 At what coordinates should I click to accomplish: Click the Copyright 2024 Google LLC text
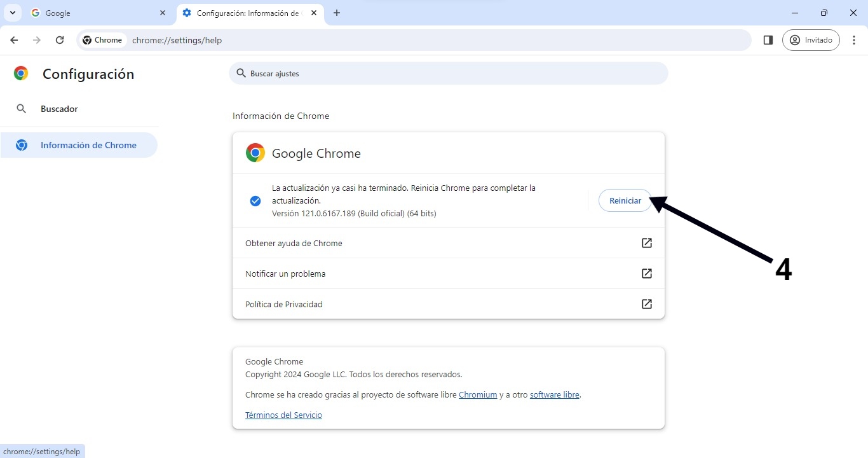(354, 374)
